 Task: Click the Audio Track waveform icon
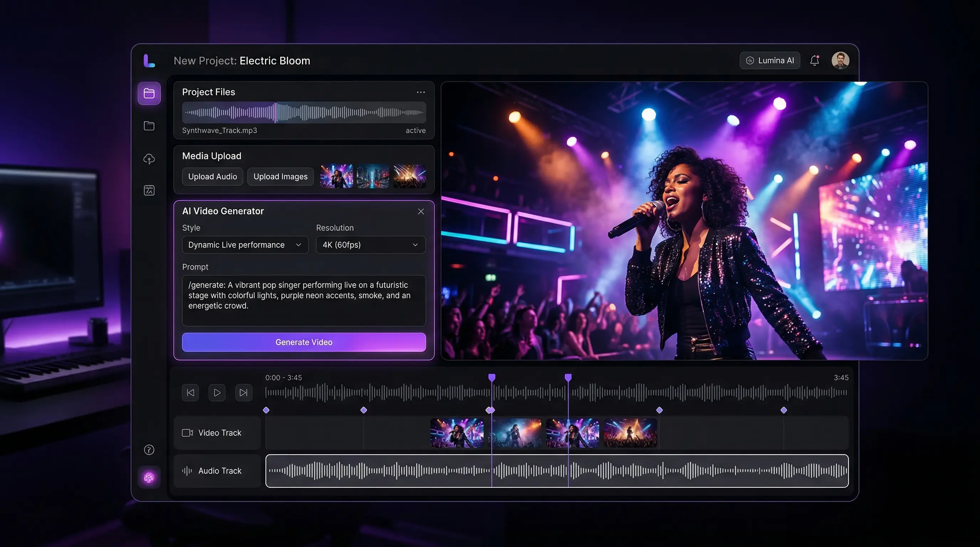pos(187,471)
